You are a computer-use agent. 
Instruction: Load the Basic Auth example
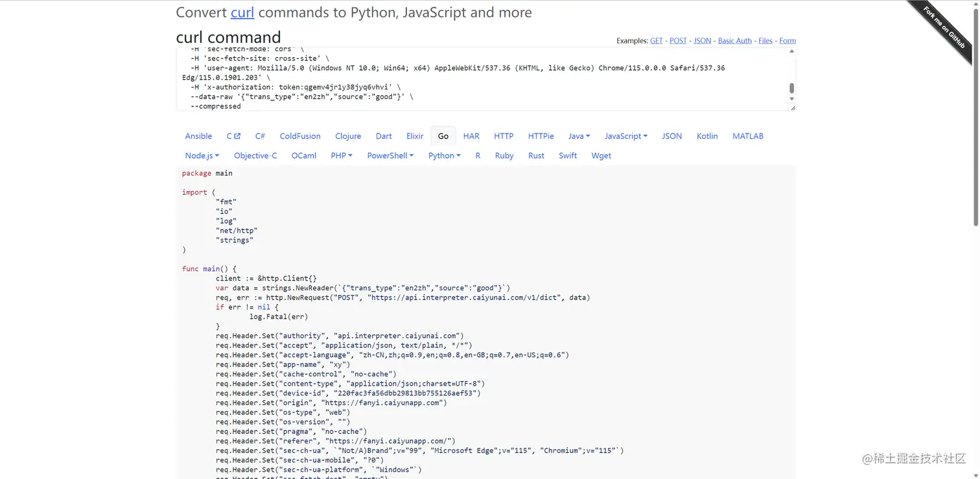734,41
